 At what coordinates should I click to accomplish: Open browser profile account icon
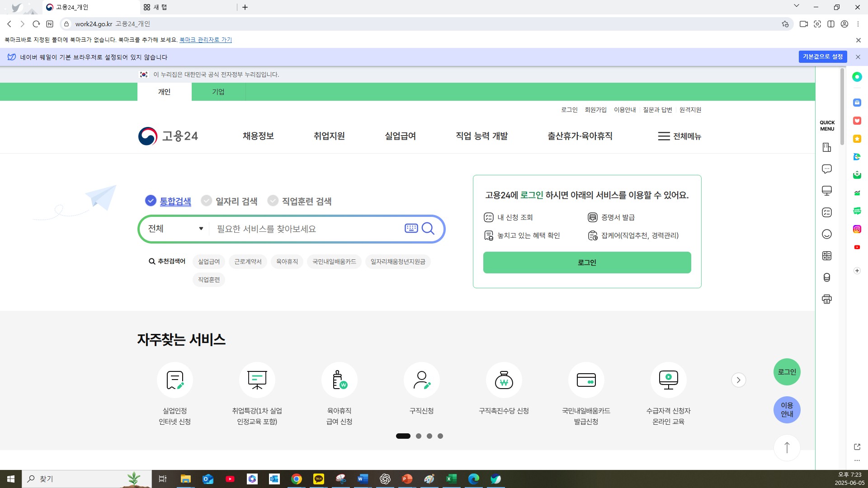tap(844, 24)
